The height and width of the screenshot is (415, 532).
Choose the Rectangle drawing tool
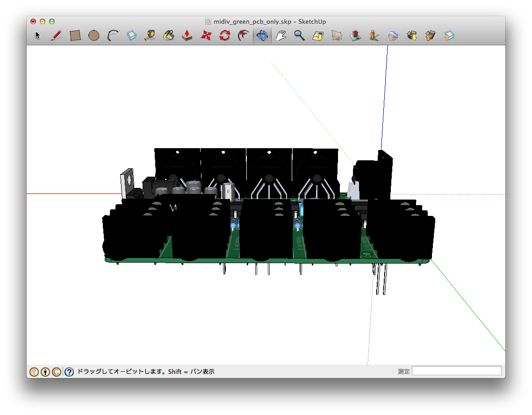point(75,36)
